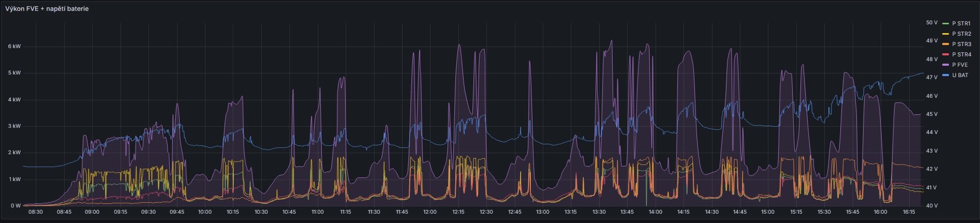Click the 46 V voltage axis label
Screen dimensions: 980x223
pos(932,96)
